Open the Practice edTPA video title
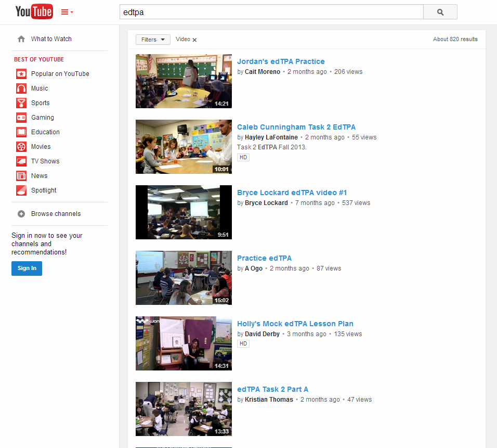497x448 pixels. (264, 258)
